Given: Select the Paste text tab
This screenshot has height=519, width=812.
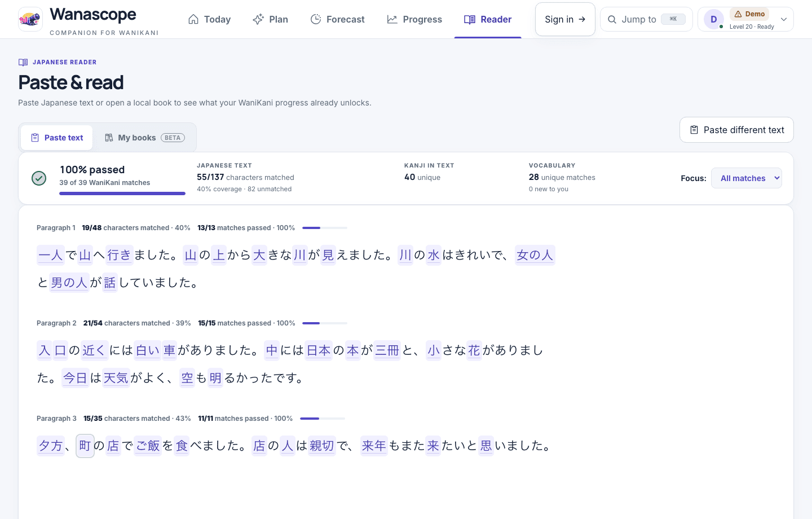Looking at the screenshot, I should coord(57,138).
